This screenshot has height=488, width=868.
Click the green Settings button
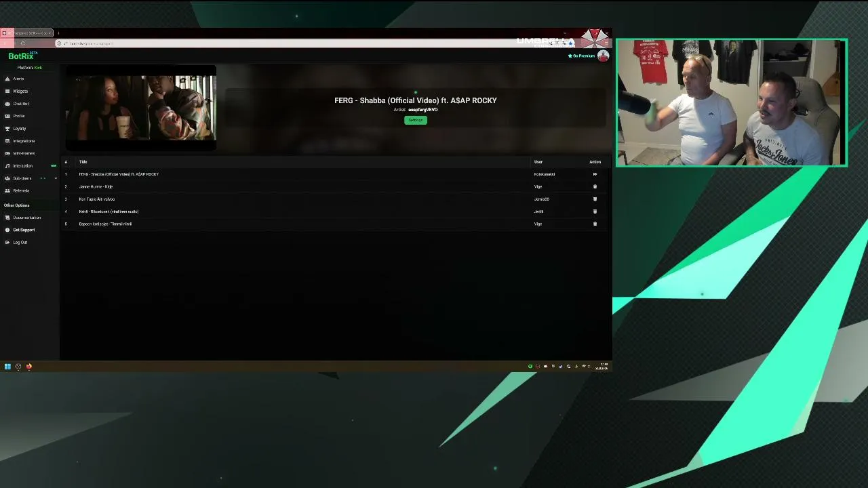(x=416, y=120)
